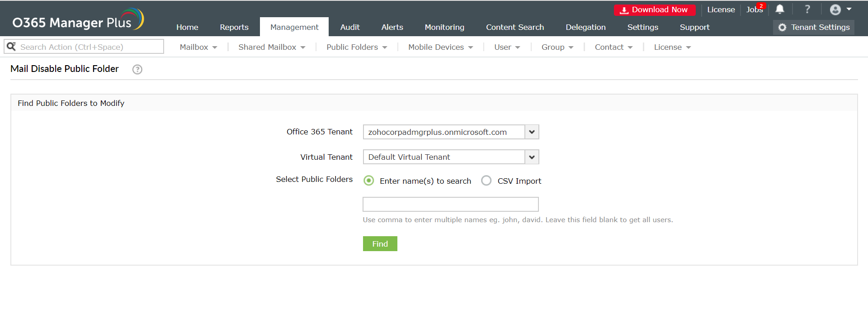The image size is (868, 319).
Task: Expand the Contact menu
Action: 613,47
